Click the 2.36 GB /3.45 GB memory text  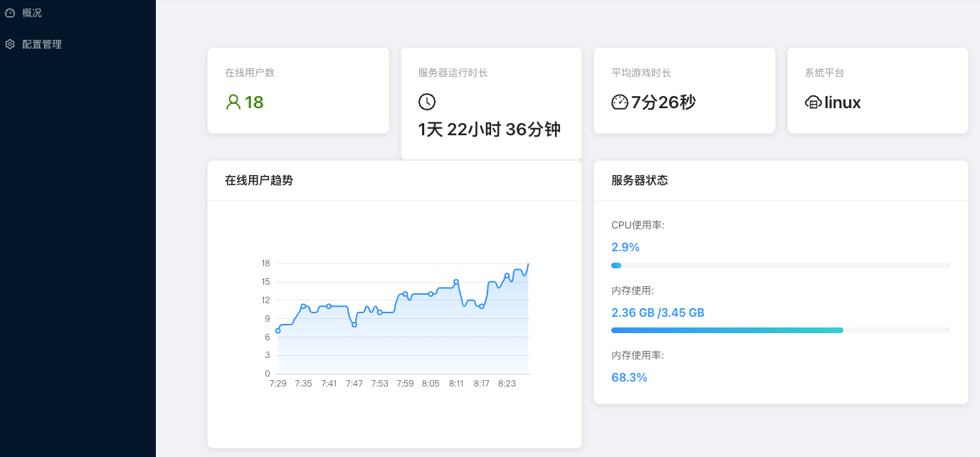658,312
